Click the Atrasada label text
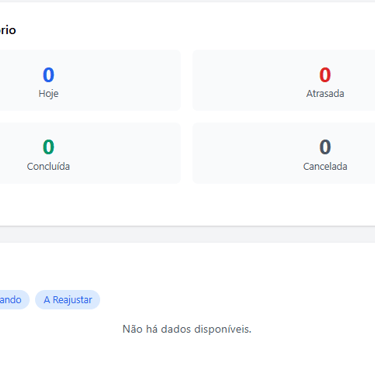 325,94
